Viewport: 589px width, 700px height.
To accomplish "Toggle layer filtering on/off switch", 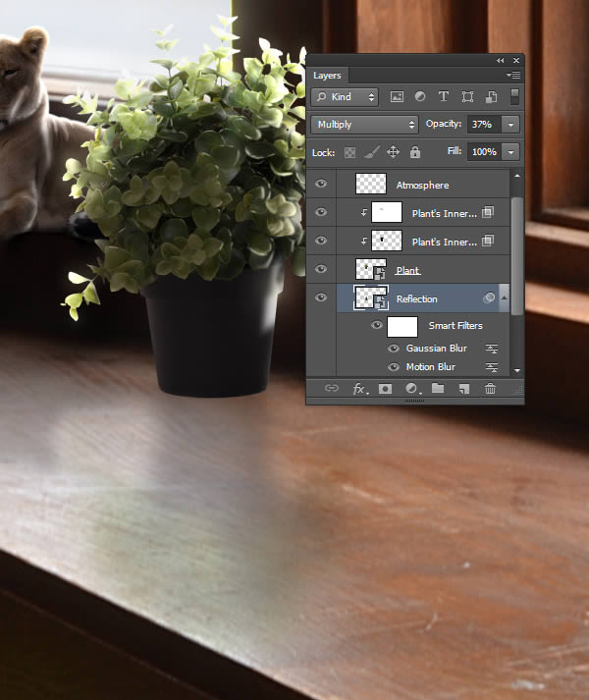I will click(514, 96).
